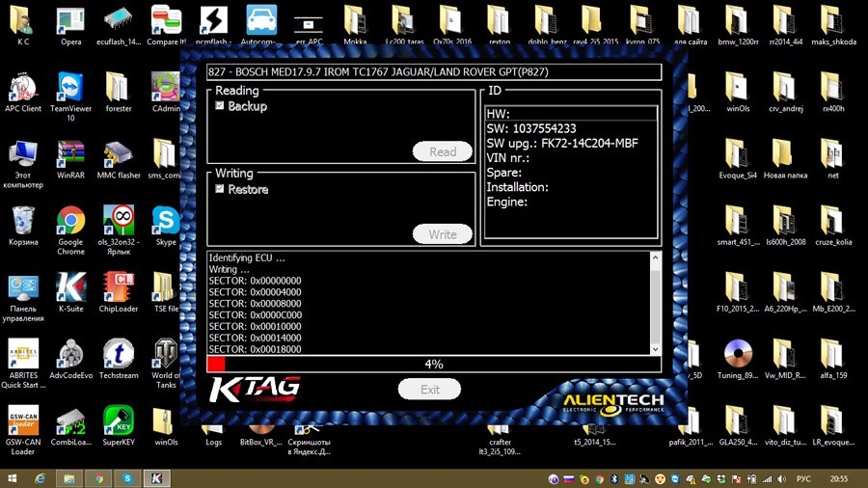Open the Recycle Bin (Корзина) icon
The height and width of the screenshot is (488, 868).
pyautogui.click(x=23, y=226)
